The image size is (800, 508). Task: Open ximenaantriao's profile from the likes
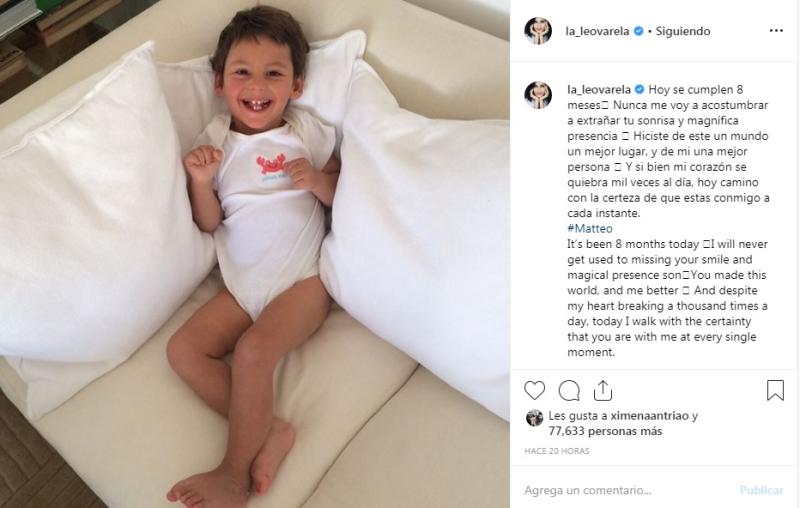pyautogui.click(x=649, y=416)
